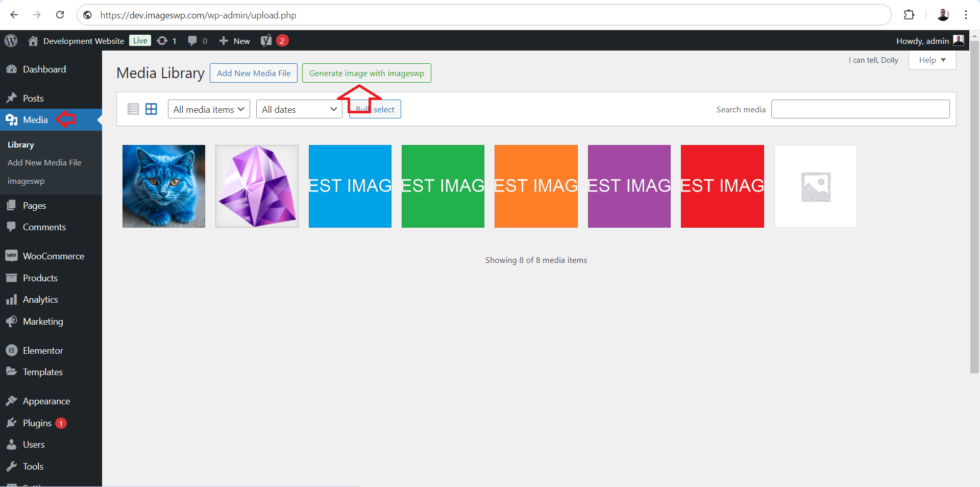Click the Bulk select button

pyautogui.click(x=375, y=109)
